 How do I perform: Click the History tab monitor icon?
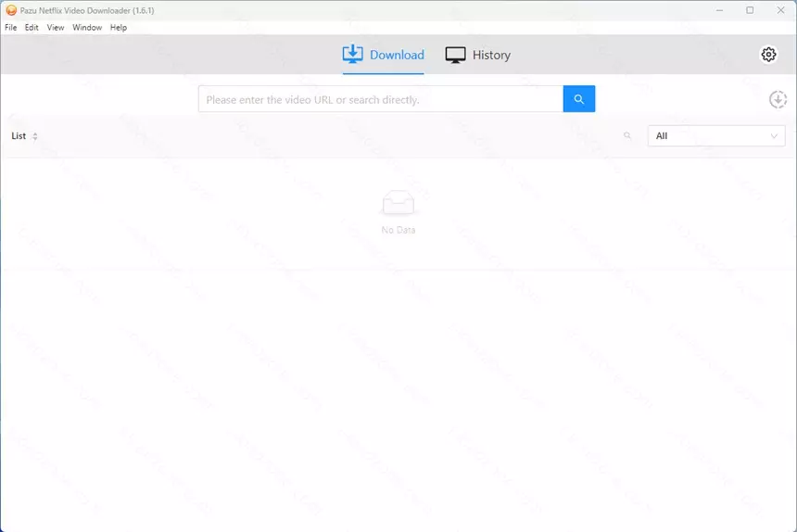click(x=455, y=55)
